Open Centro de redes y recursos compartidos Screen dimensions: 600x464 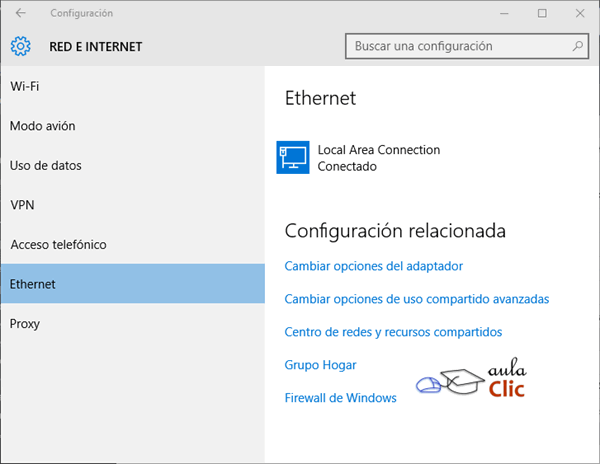[x=393, y=332]
